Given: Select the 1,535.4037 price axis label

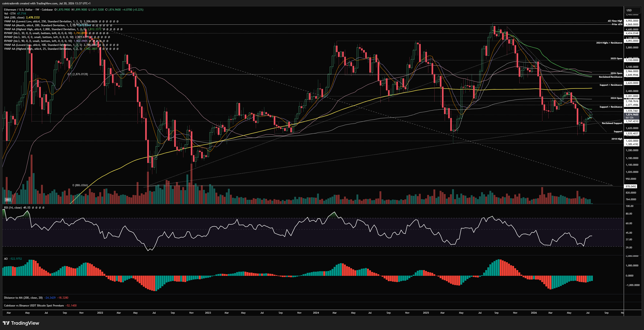Looking at the screenshot, I should (632, 133).
